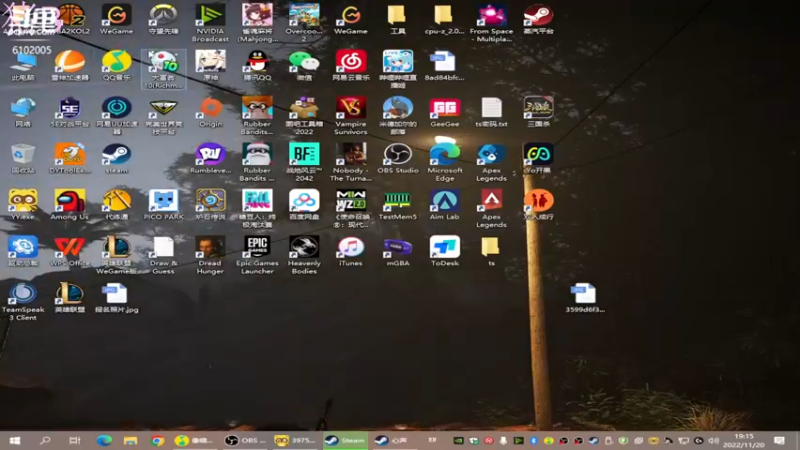800x450 pixels.
Task: Select the GeeGee desktop icon
Action: pyautogui.click(x=444, y=112)
